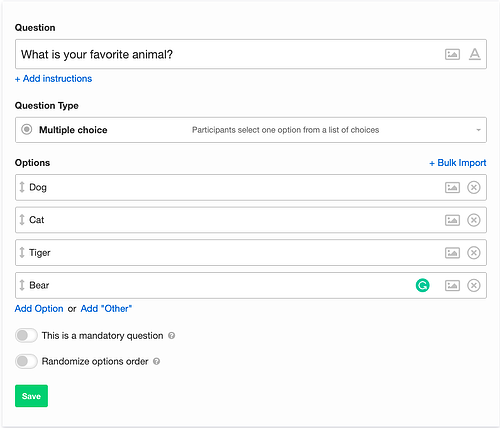Save the question

31,396
